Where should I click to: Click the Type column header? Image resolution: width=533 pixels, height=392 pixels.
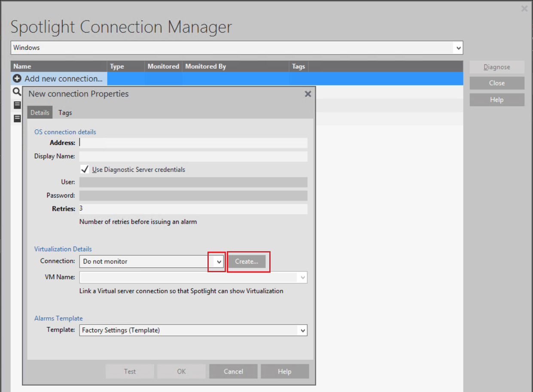click(126, 66)
